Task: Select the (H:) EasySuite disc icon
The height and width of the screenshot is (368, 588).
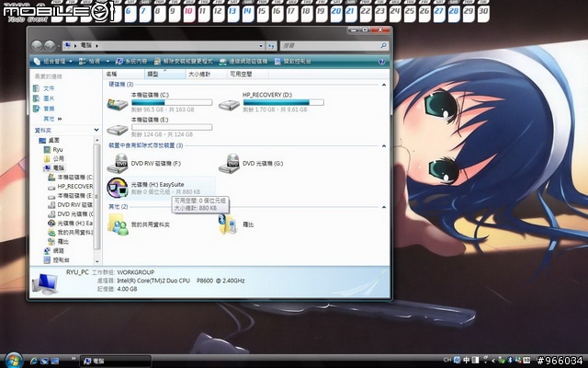Action: click(118, 188)
